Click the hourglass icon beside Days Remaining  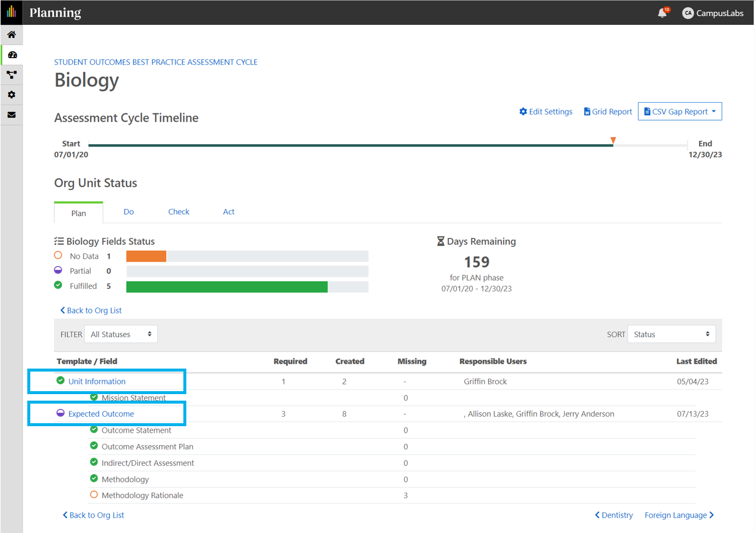coord(440,242)
